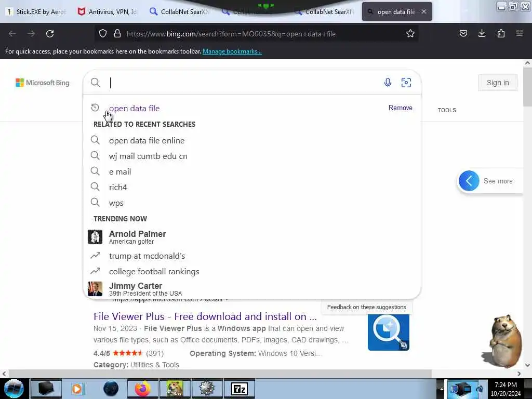Open the Box hamster taskbar icon
This screenshot has width=532, height=399.
coord(175,389)
